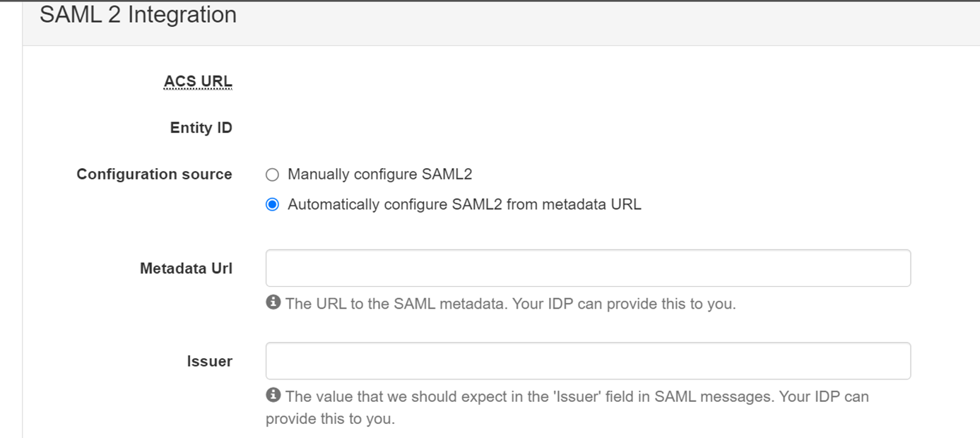This screenshot has width=980, height=438.
Task: Click the underlined ACS URL label
Action: (198, 82)
